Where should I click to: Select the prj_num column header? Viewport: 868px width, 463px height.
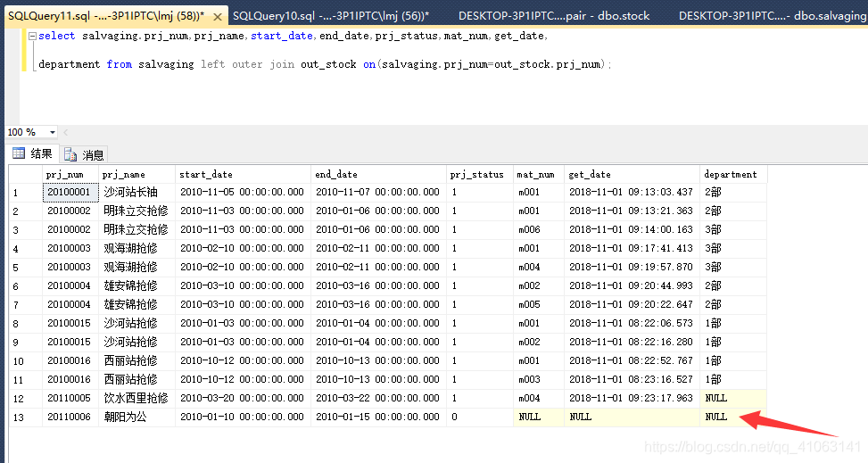coord(70,174)
